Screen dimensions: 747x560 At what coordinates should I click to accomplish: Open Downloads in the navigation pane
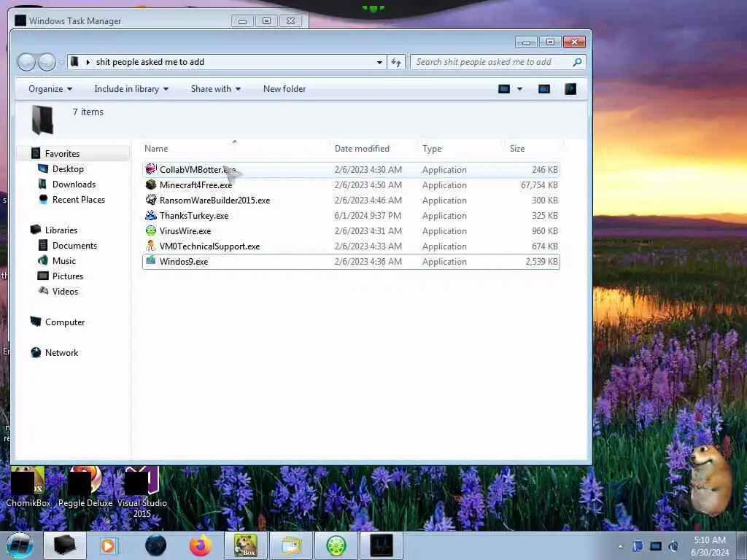[74, 184]
